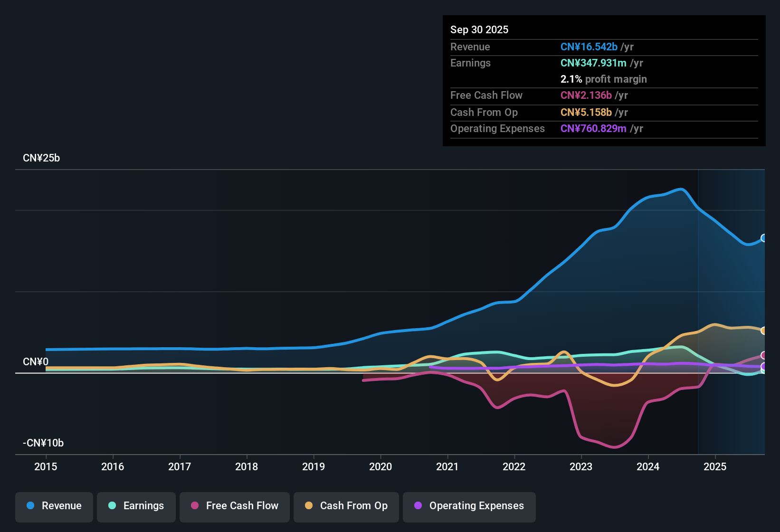Click the pink Free Cash Flow dot icon

click(194, 506)
